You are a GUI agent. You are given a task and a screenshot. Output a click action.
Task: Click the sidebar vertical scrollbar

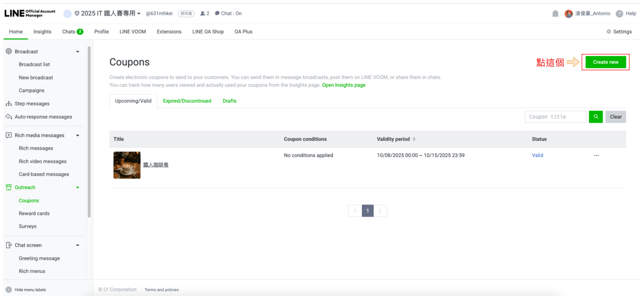89,132
